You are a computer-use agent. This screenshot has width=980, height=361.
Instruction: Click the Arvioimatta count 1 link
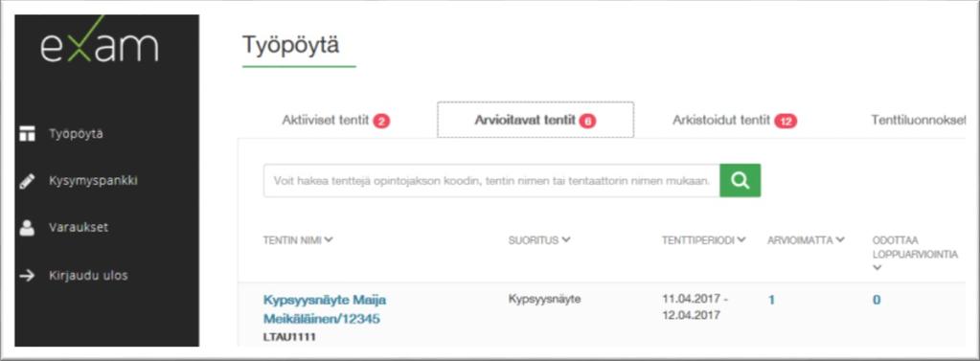771,300
